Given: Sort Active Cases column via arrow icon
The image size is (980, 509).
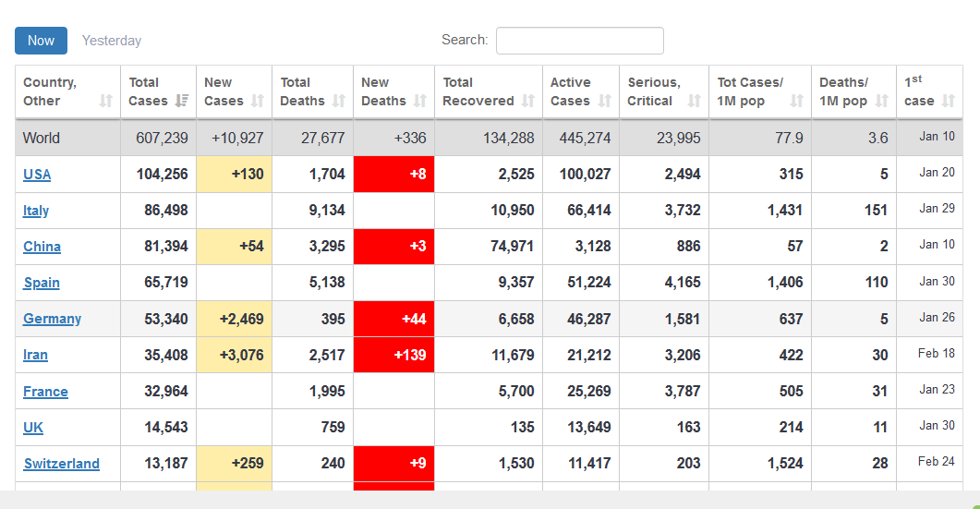Looking at the screenshot, I should pyautogui.click(x=605, y=101).
